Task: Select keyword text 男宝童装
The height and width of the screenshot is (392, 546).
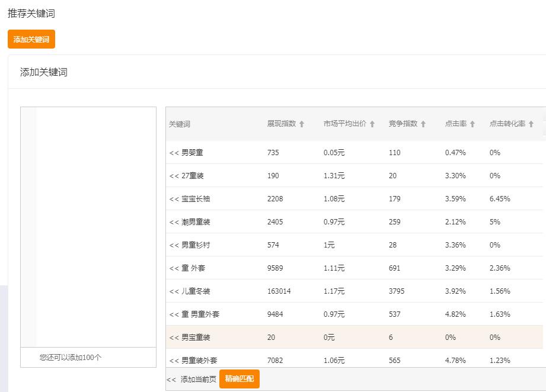Action: (x=196, y=337)
